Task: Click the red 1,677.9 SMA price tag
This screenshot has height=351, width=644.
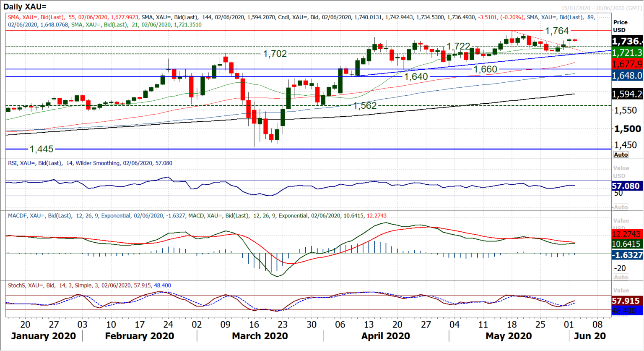Action: coord(627,64)
